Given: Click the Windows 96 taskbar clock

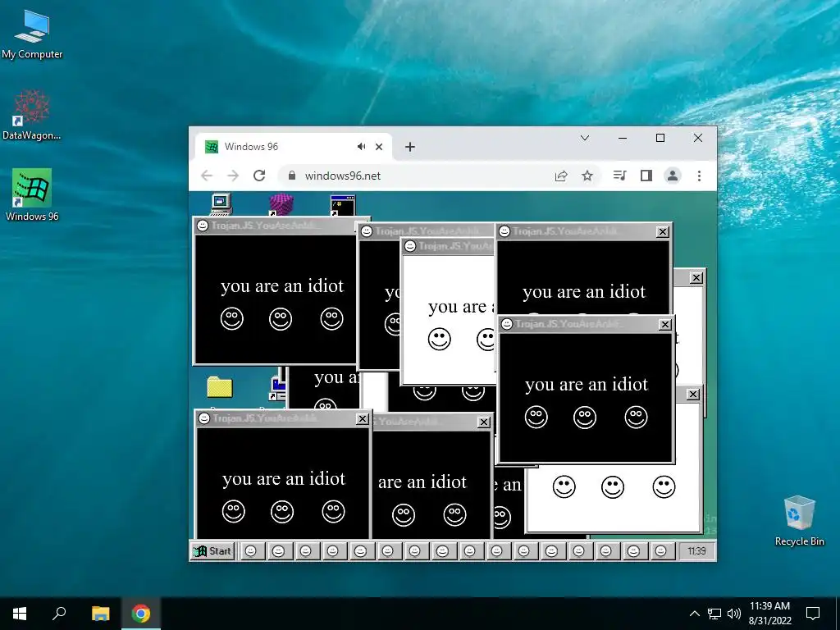Looking at the screenshot, I should [696, 550].
